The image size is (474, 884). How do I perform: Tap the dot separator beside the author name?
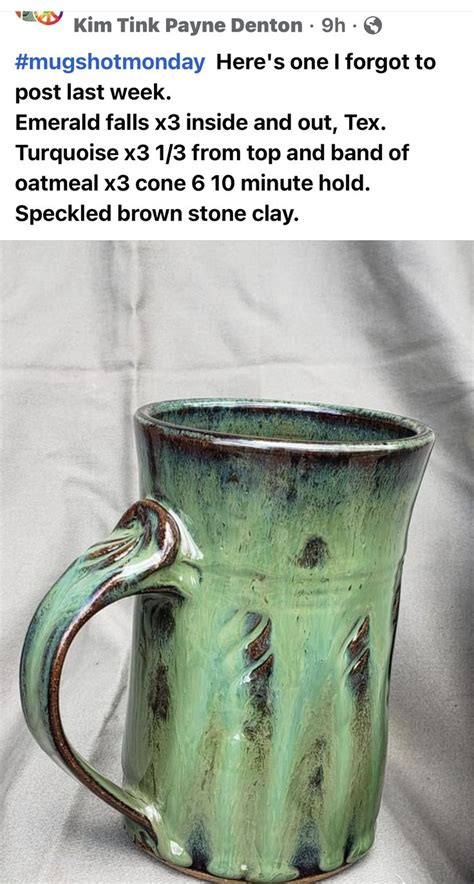312,26
